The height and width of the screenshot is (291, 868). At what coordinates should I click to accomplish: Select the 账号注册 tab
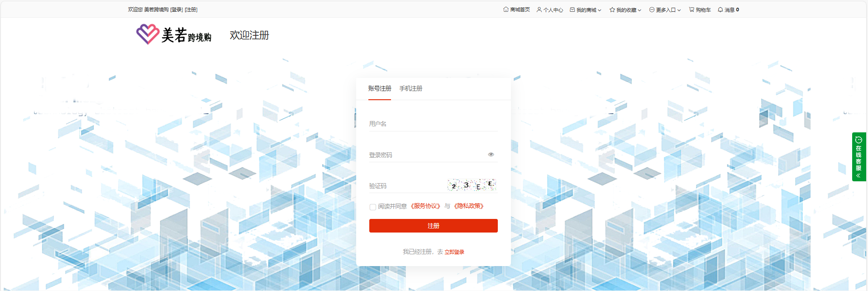pos(379,88)
